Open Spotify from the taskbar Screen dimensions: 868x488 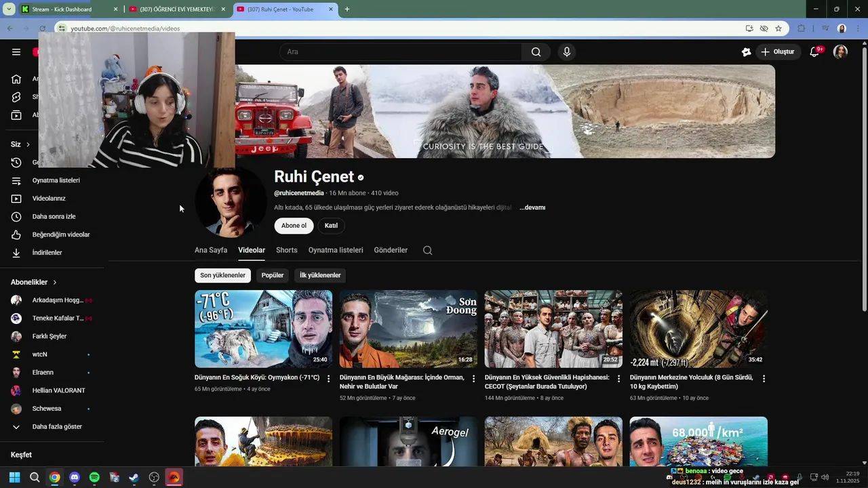pyautogui.click(x=94, y=477)
